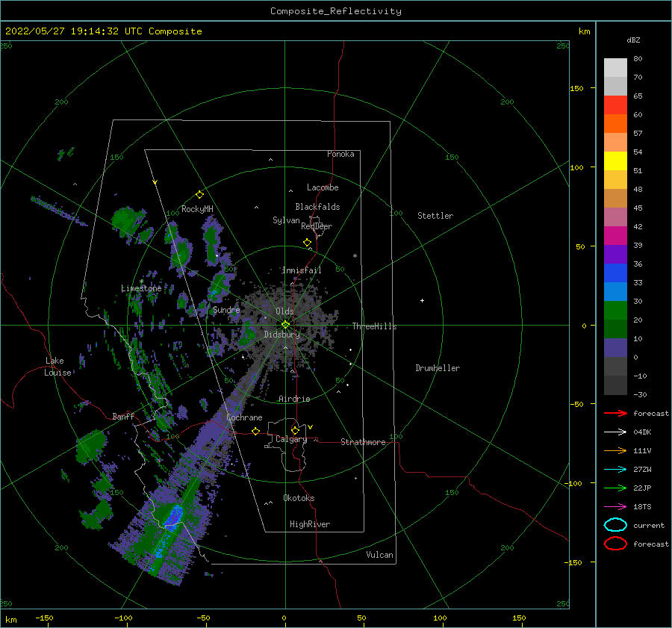Screen dimensions: 672x628
Task: Click the lightest gray 70-80 dBZ swatch
Action: 615,68
